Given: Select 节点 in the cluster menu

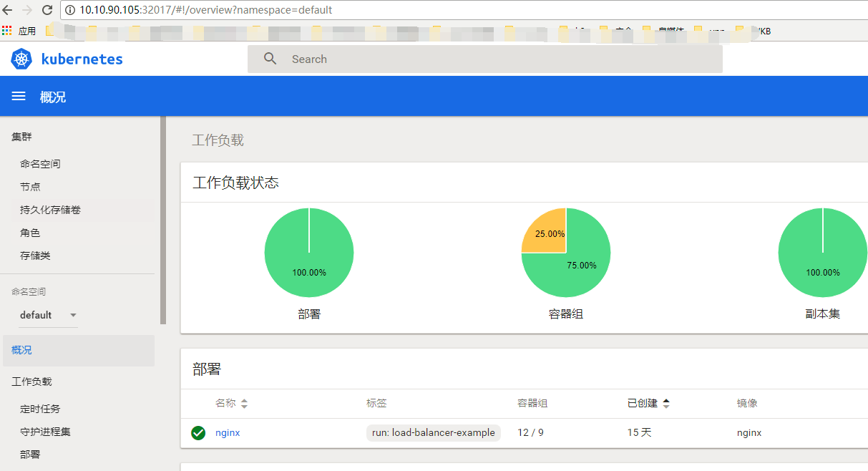Looking at the screenshot, I should (x=30, y=187).
